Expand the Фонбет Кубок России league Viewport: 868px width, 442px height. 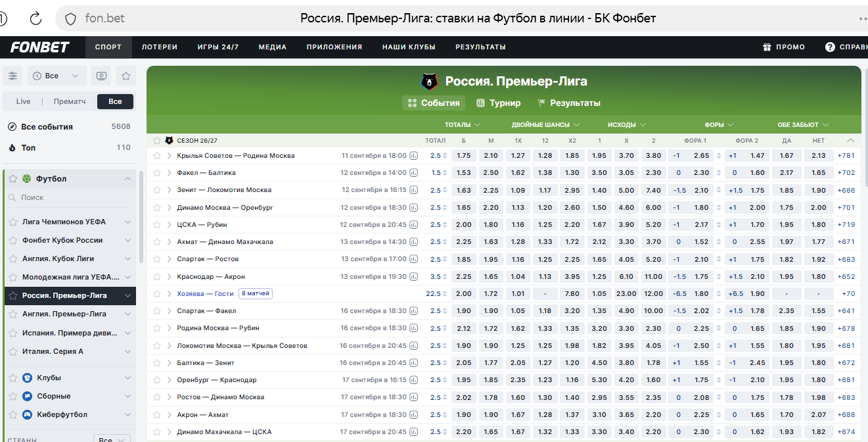point(127,240)
